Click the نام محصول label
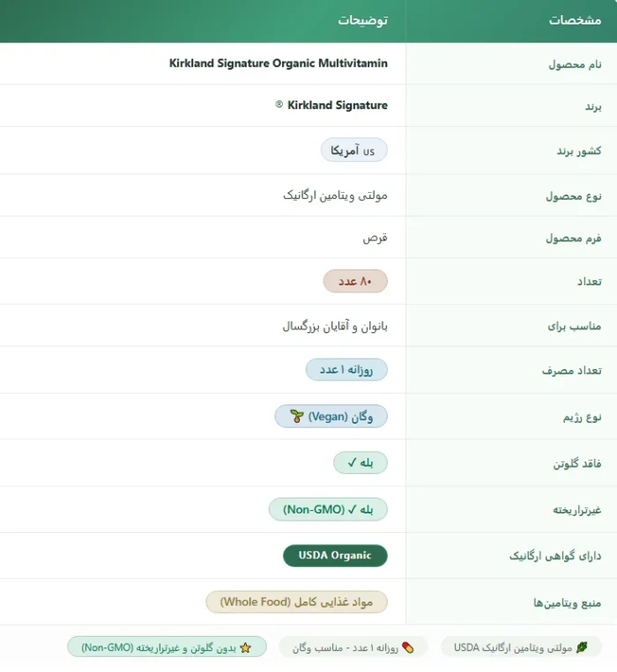Screen dimensions: 617x672 (x=575, y=64)
